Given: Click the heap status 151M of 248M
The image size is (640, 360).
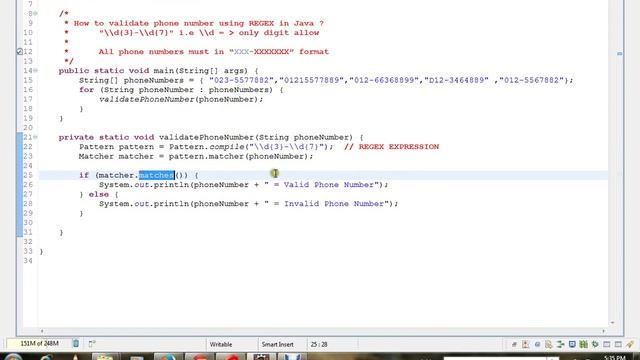Looking at the screenshot, I should 39,344.
